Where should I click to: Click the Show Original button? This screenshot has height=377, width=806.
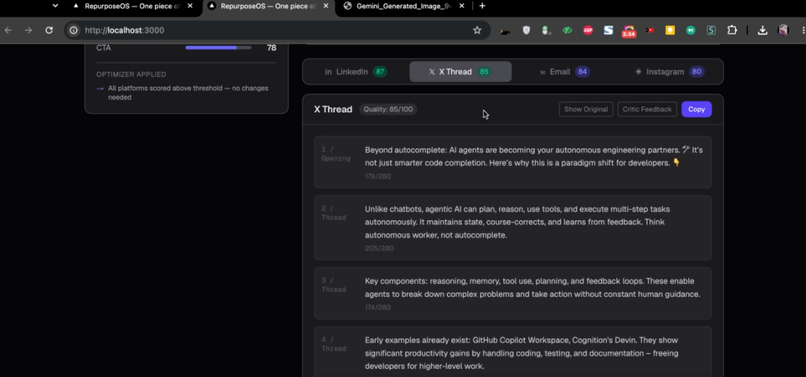pos(586,109)
